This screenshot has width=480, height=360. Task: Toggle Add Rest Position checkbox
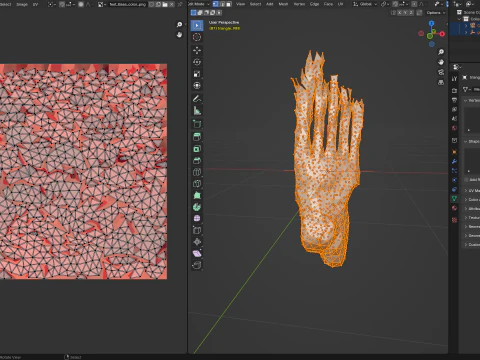tap(467, 180)
